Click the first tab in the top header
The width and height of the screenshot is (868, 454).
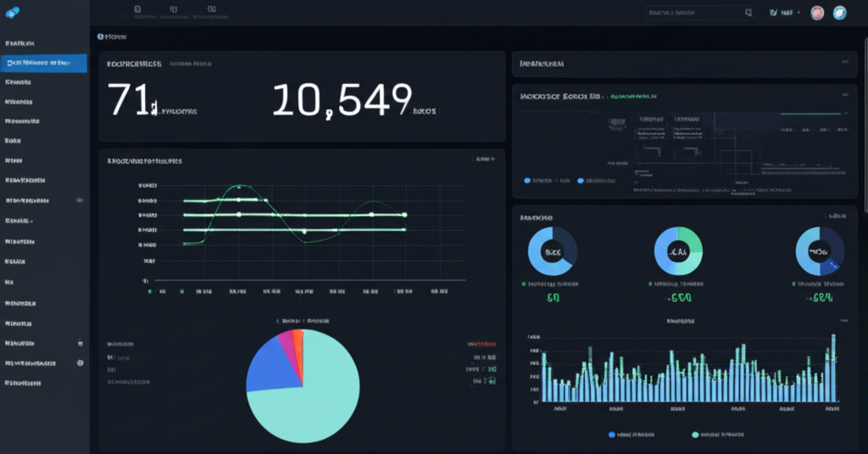137,11
